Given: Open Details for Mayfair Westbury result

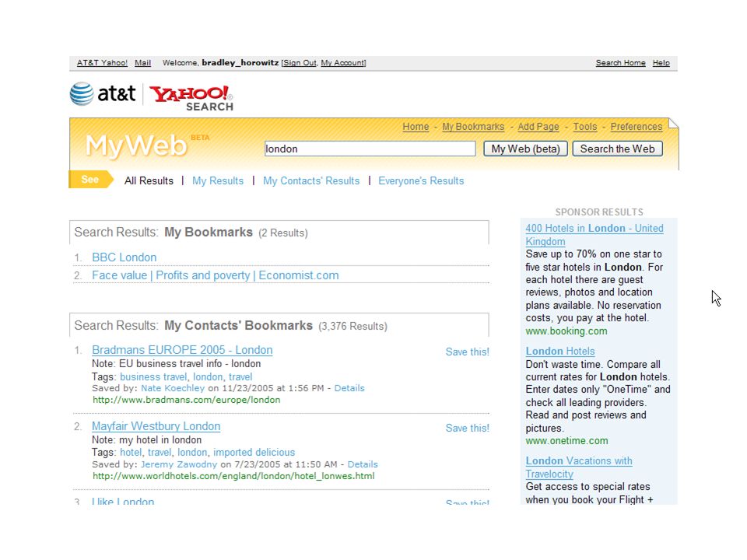Looking at the screenshot, I should pos(363,464).
